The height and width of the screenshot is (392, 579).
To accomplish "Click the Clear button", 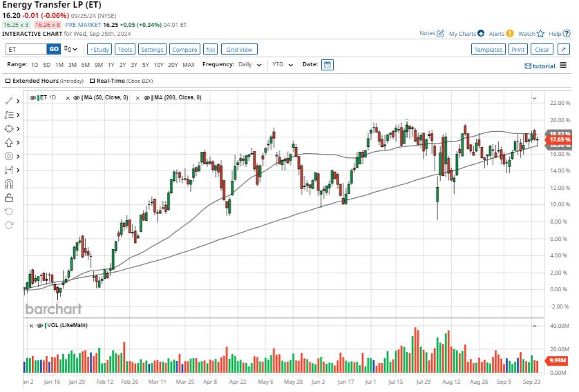I will click(542, 50).
